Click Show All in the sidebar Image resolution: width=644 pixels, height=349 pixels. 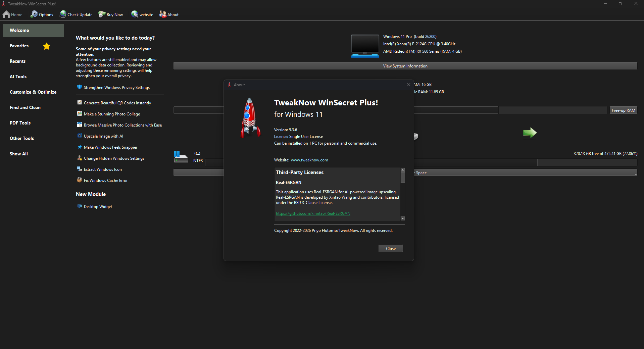pyautogui.click(x=19, y=154)
